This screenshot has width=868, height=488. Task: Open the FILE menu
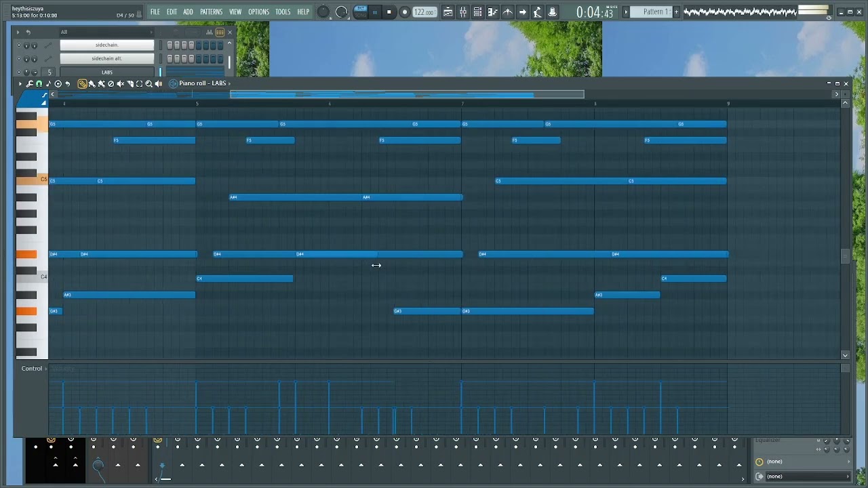(155, 12)
